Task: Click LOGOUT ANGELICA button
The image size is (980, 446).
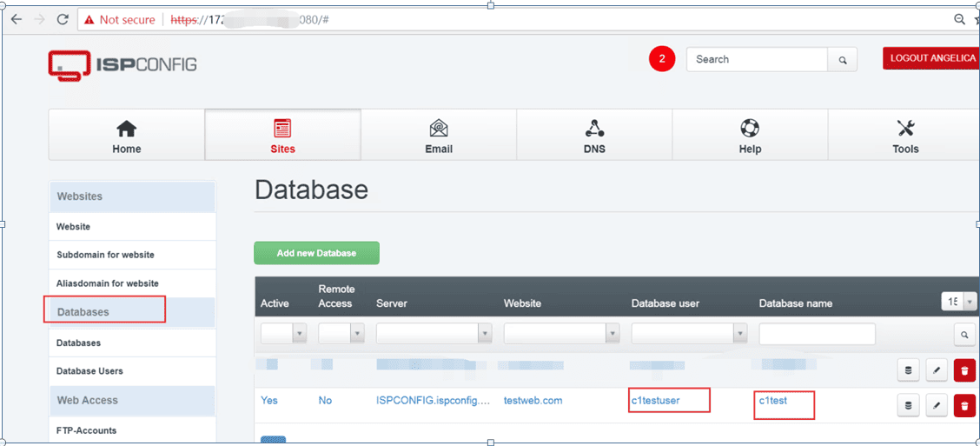Action: (932, 58)
